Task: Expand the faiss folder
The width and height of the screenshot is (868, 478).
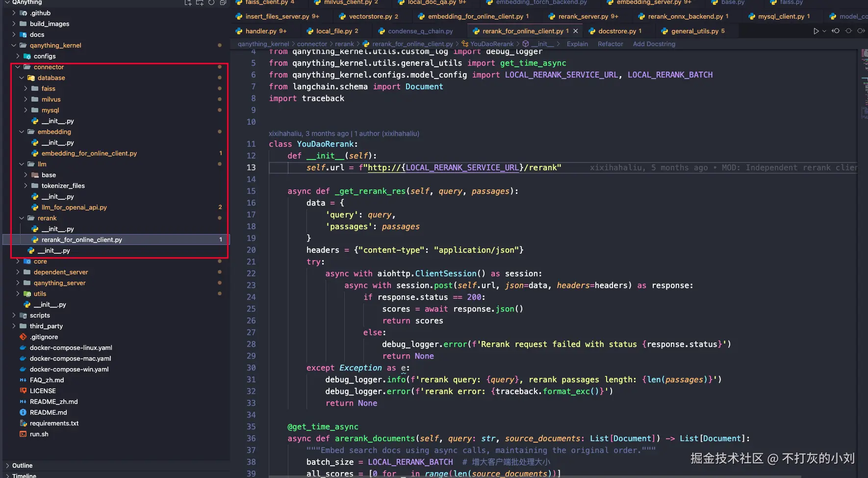Action: pos(26,89)
